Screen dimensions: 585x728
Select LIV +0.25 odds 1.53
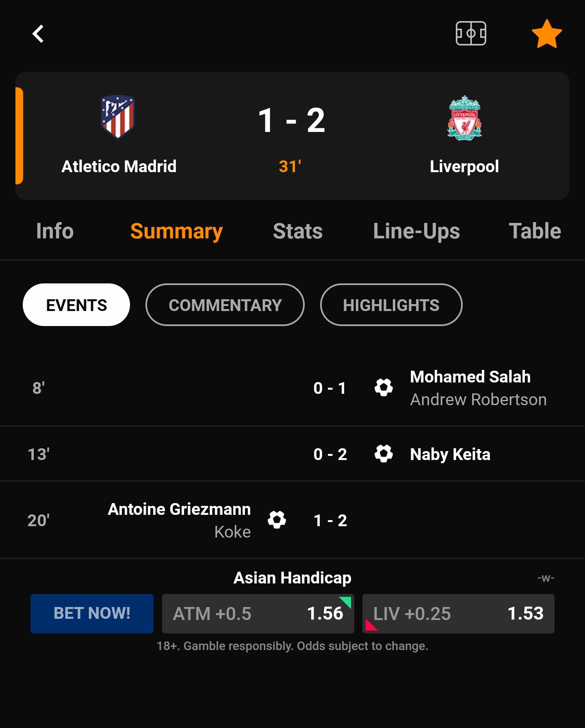point(458,614)
